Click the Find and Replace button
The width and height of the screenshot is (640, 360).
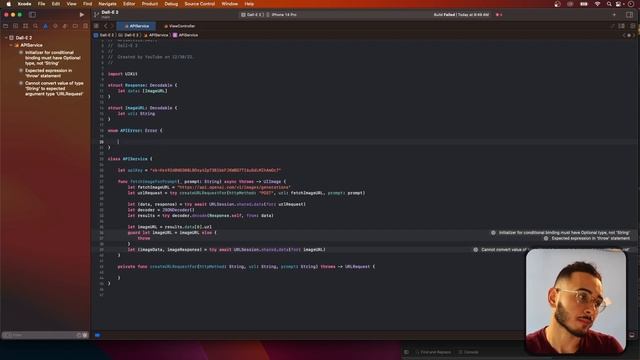433,352
